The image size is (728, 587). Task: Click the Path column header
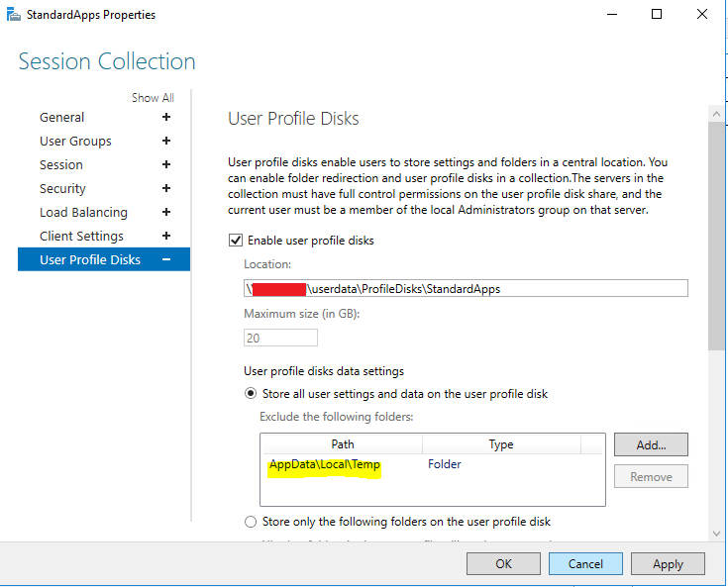343,444
